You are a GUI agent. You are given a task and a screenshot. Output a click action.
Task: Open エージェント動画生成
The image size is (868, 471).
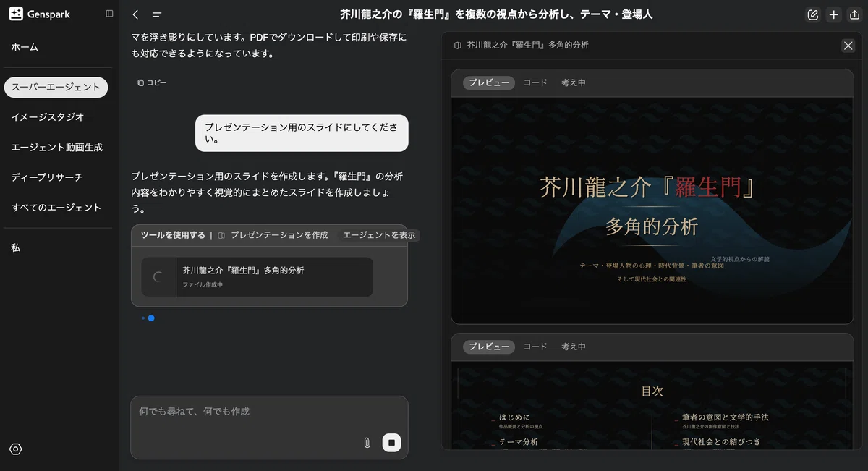tap(56, 147)
